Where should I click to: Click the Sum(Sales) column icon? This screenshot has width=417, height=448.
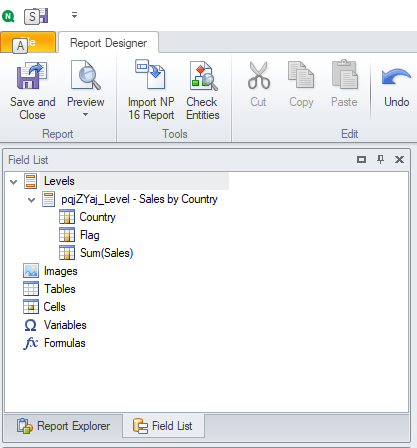click(x=67, y=253)
